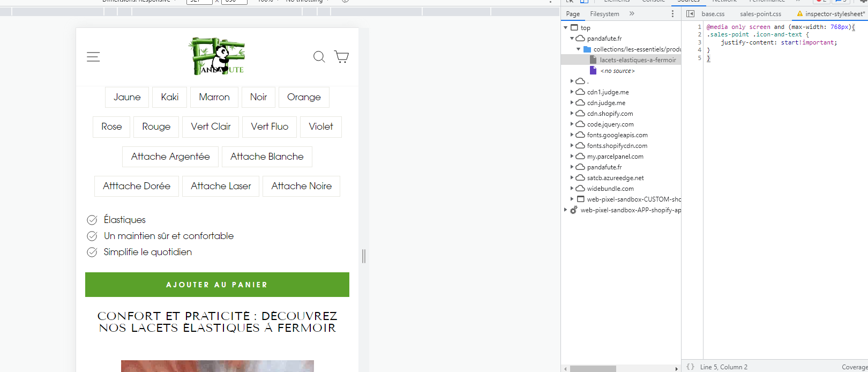868x372 pixels.
Task: Choose the Attache Blanche option
Action: [x=267, y=157]
